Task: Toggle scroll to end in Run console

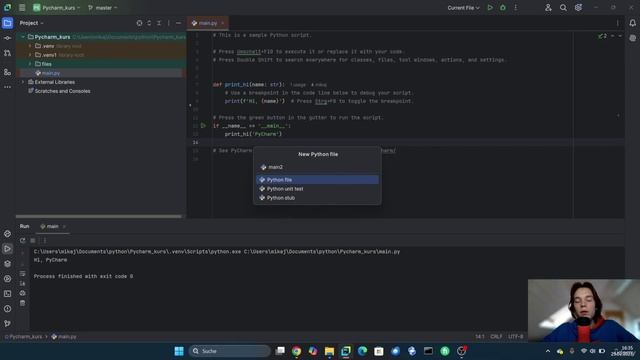Action: 22,283
